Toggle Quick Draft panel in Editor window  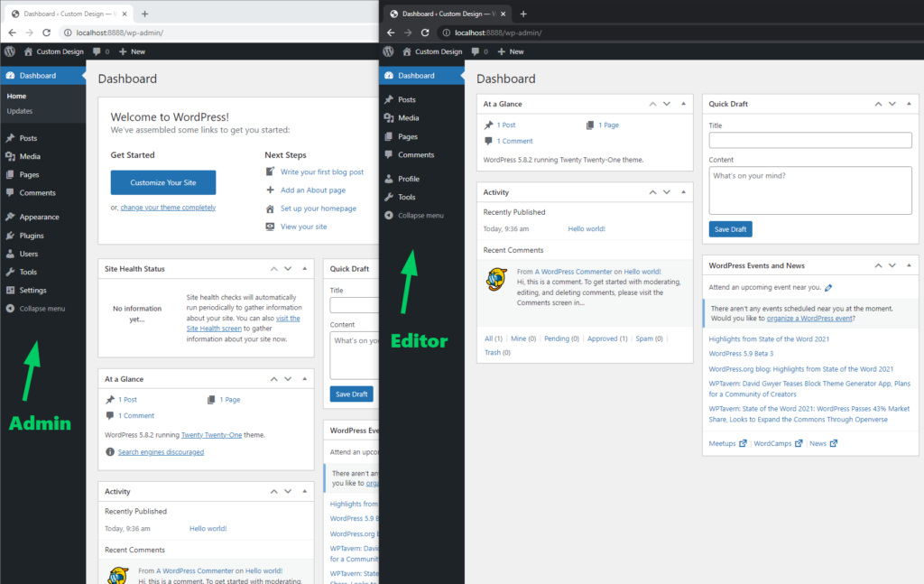click(x=909, y=104)
